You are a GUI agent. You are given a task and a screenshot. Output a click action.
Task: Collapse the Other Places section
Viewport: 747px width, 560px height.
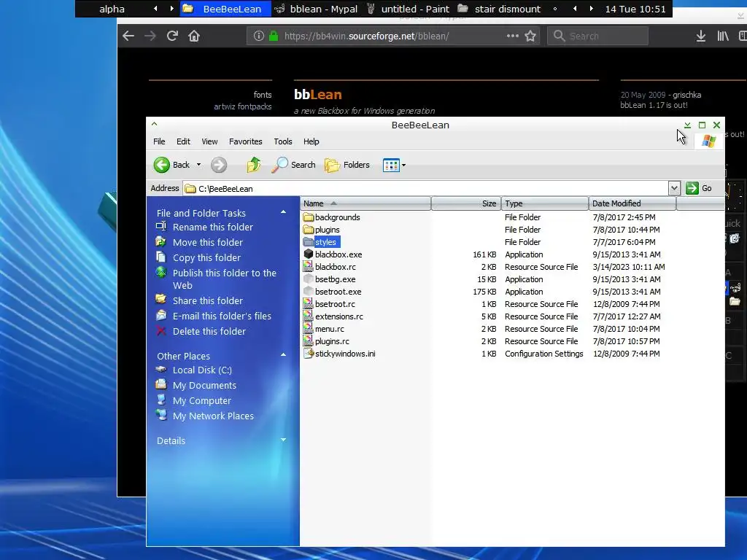coord(284,355)
